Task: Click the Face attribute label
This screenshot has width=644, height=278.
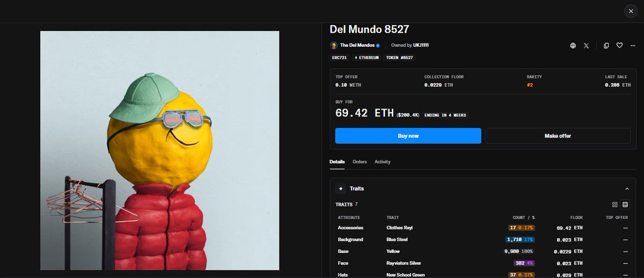Action: coord(343,263)
